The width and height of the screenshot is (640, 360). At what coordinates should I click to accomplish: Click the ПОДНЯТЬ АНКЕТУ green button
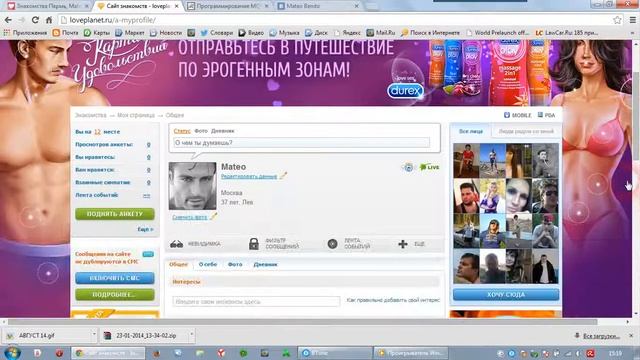pyautogui.click(x=115, y=214)
